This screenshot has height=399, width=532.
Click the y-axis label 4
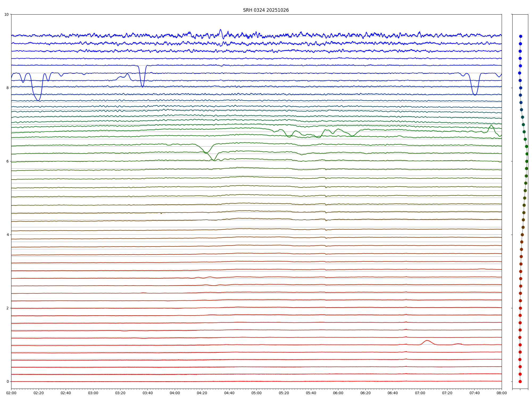(x=7, y=235)
